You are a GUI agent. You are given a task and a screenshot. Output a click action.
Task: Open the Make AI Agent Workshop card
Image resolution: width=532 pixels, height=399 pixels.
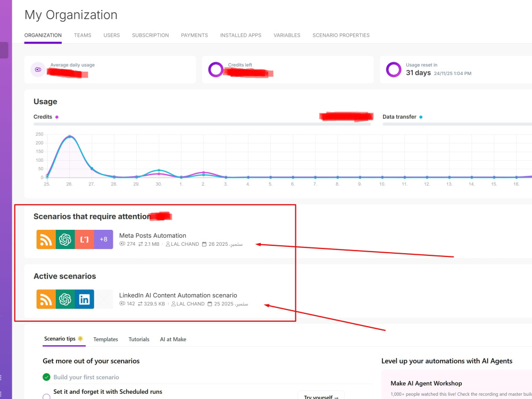[456, 385]
